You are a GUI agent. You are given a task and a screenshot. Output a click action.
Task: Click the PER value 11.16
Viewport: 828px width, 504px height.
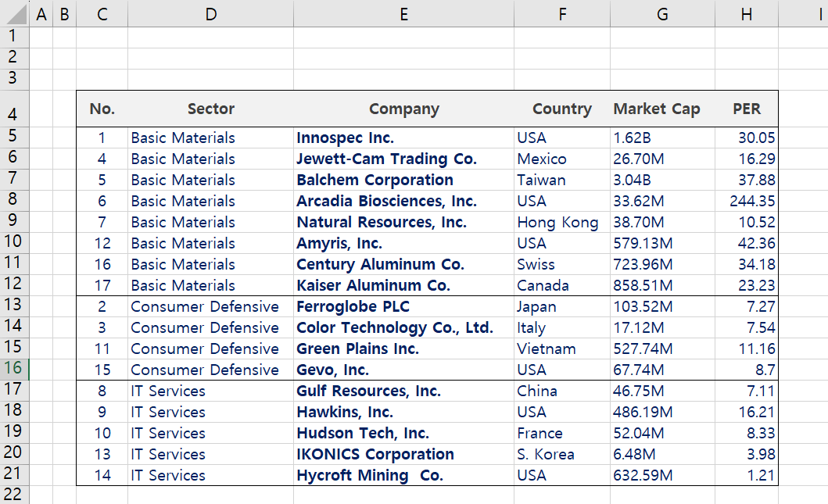tap(746, 349)
